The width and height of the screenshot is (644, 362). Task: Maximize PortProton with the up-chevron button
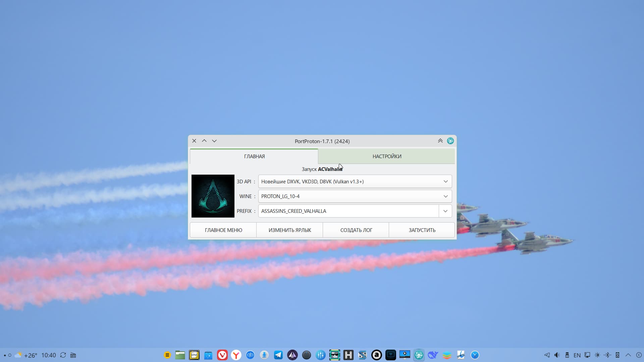[x=204, y=141]
